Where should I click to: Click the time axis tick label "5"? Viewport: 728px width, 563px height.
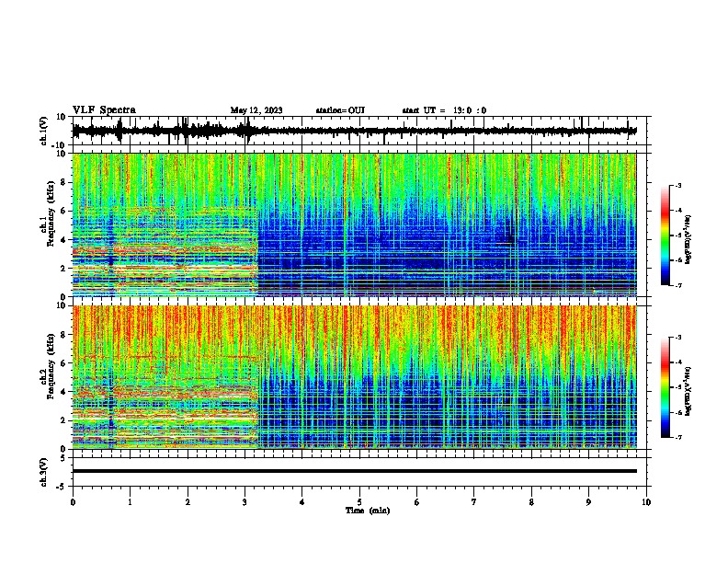coord(359,502)
